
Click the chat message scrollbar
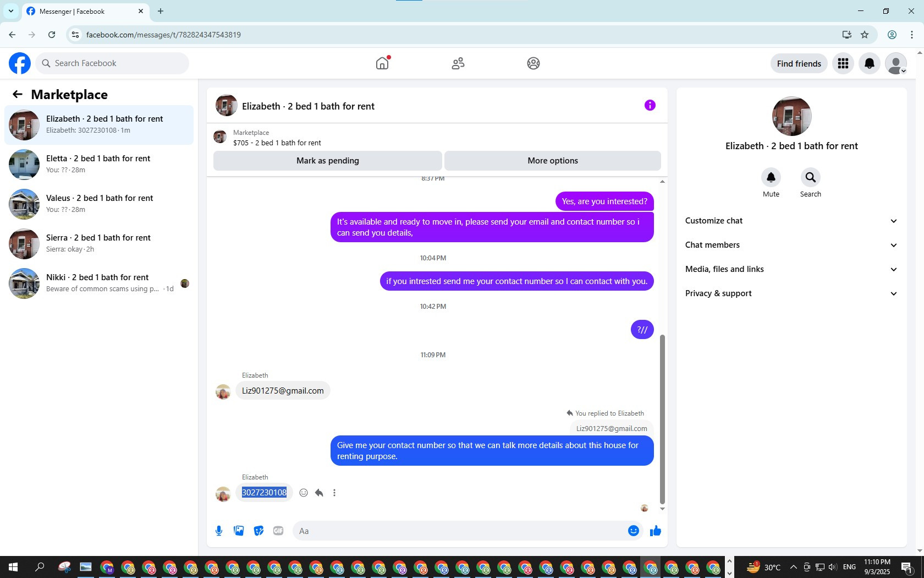coord(662,419)
